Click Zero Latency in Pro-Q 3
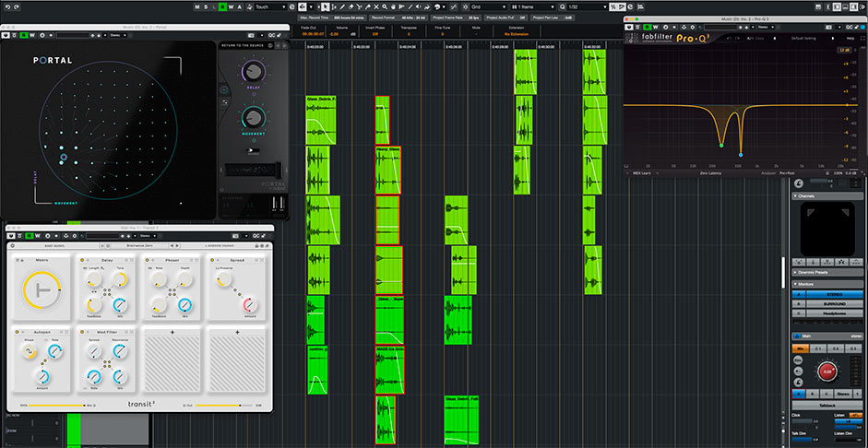The image size is (868, 448). point(711,172)
